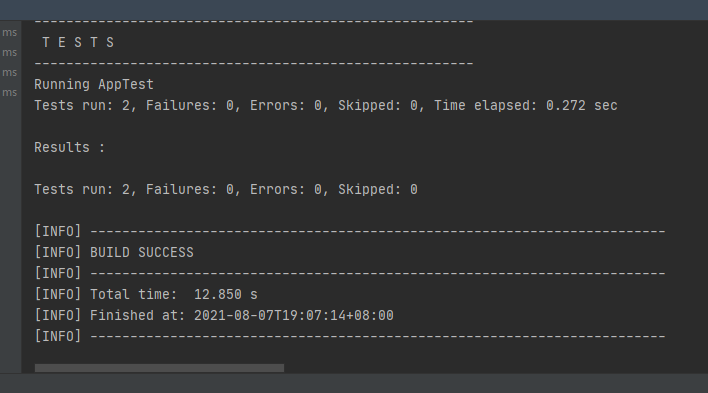Click the 0.272 sec time elapsed value
The width and height of the screenshot is (708, 393).
point(582,105)
